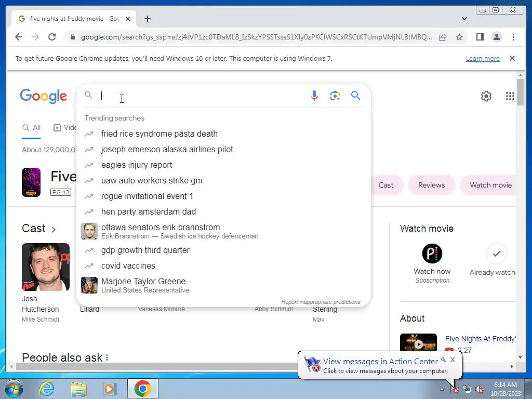Screen dimensions: 532x399
Task: Pick rogue invitational event 1 suggestion
Action: [224, 196]
